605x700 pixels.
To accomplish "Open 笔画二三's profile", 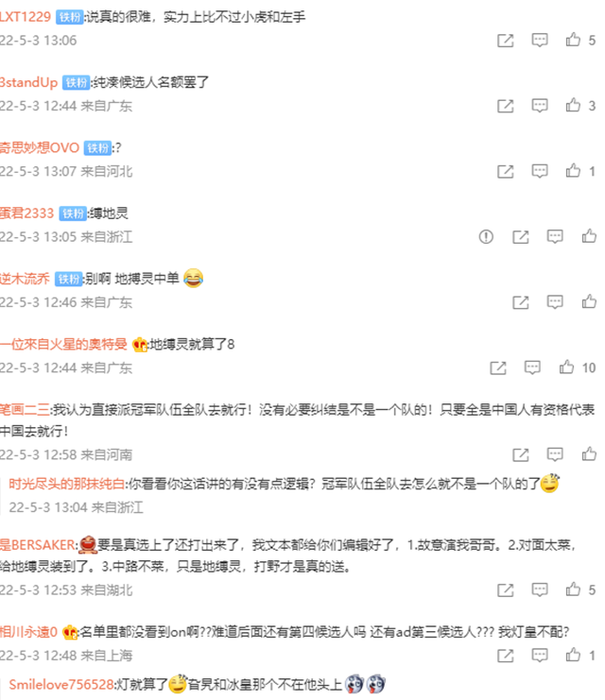I will (25, 409).
